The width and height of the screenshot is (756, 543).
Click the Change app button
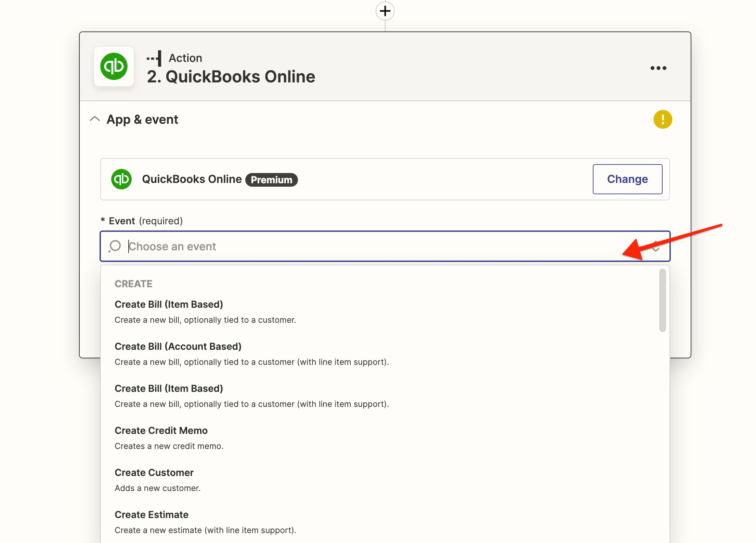(627, 179)
